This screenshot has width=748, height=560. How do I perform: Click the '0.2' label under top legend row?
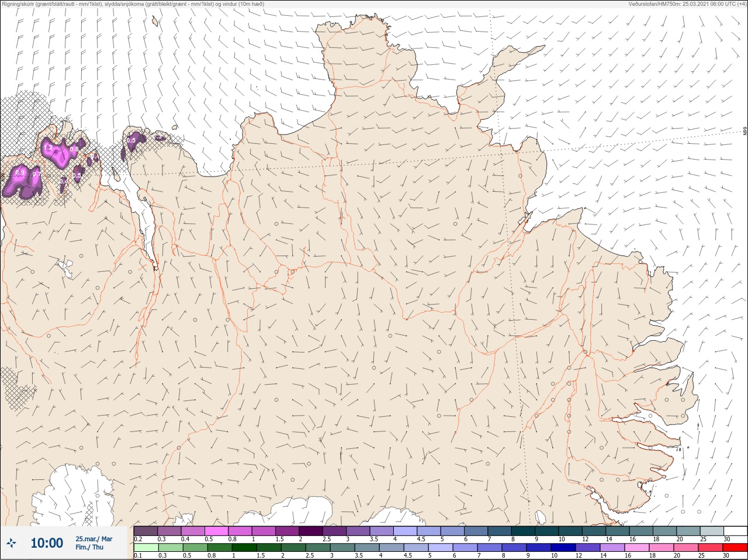coord(138,539)
